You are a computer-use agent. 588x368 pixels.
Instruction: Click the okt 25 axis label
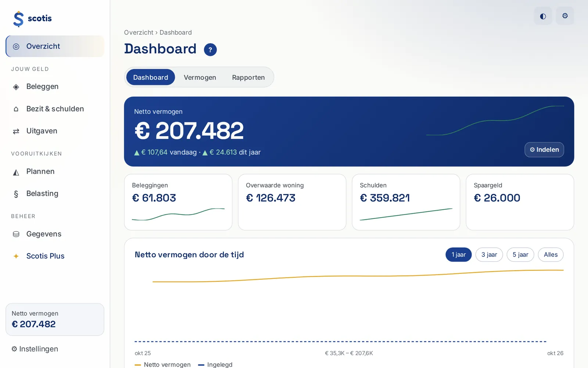pyautogui.click(x=143, y=353)
